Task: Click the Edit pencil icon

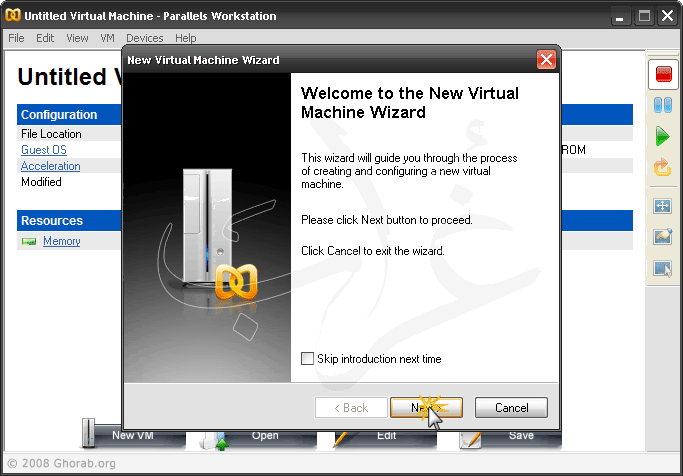Action: [x=339, y=439]
